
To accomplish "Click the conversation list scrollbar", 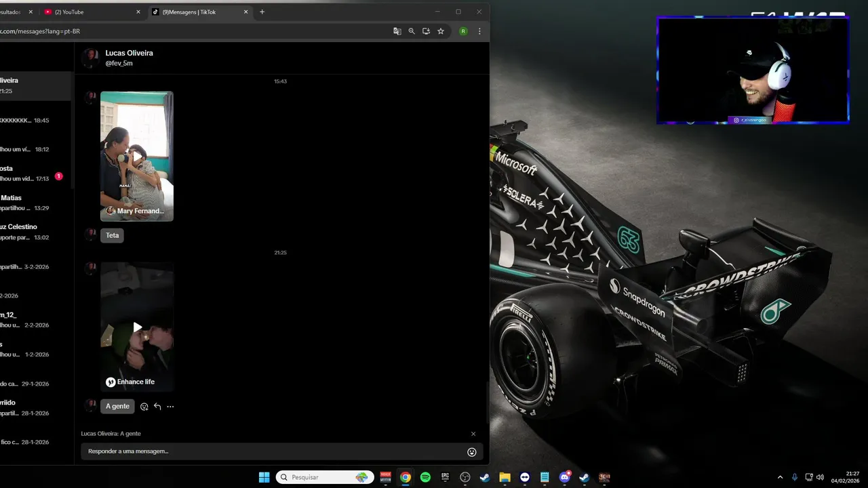I will point(72,129).
